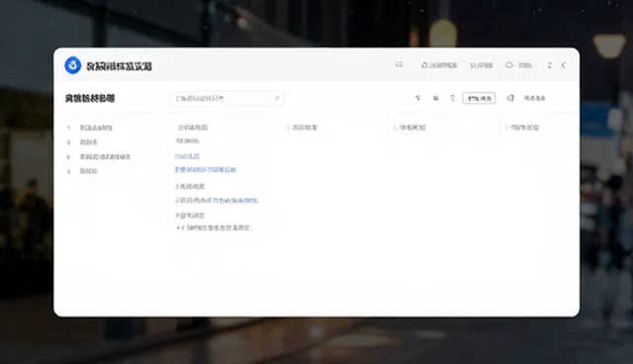This screenshot has height=364, width=633.
Task: Click the header text item between droplet and circle items
Action: click(x=482, y=65)
